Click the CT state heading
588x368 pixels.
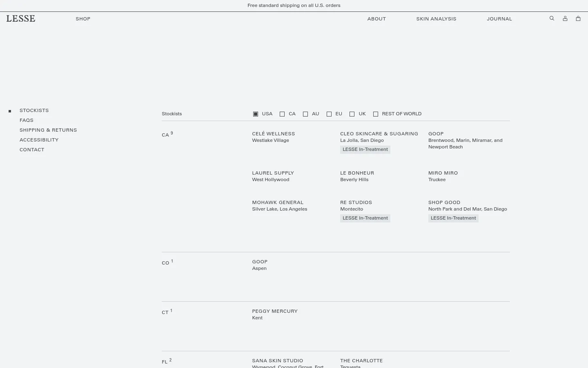pyautogui.click(x=165, y=312)
